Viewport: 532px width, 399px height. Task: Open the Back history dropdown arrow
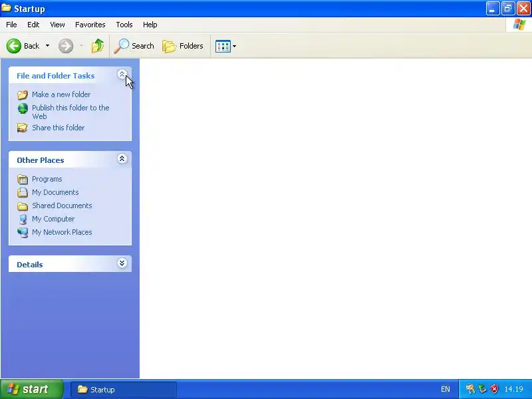47,45
